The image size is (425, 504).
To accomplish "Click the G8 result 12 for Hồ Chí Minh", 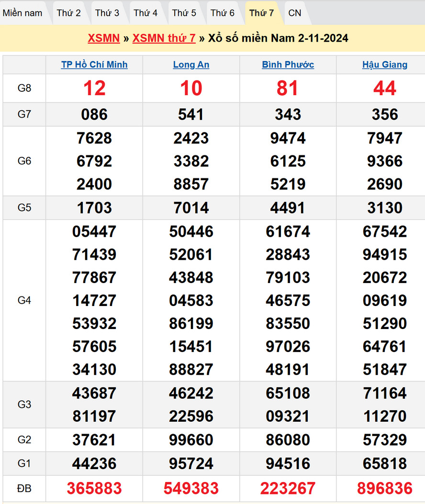I will coord(94,88).
